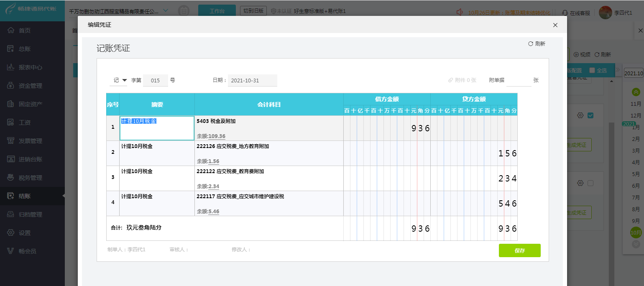
Task: Open gear settings of first voucher card
Action: (x=580, y=115)
